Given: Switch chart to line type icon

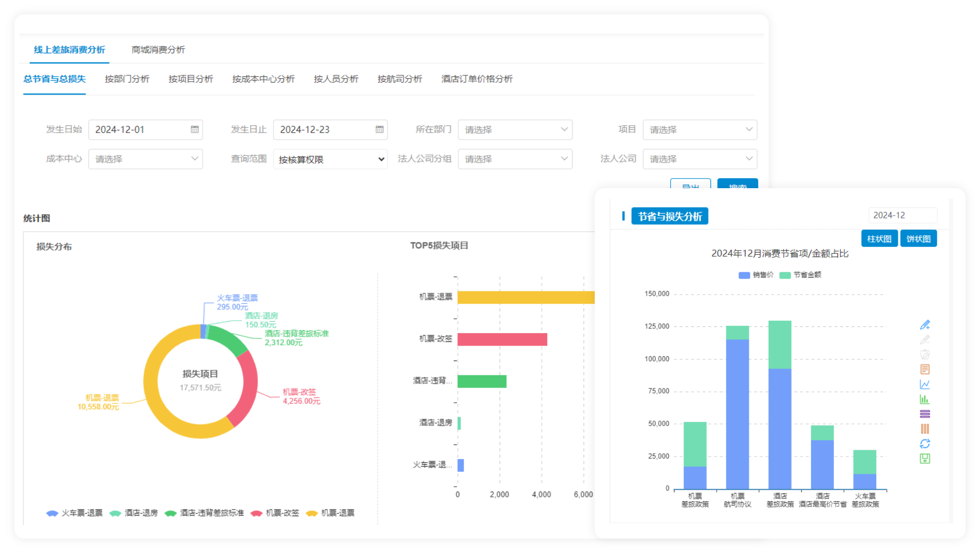Looking at the screenshot, I should 925,384.
